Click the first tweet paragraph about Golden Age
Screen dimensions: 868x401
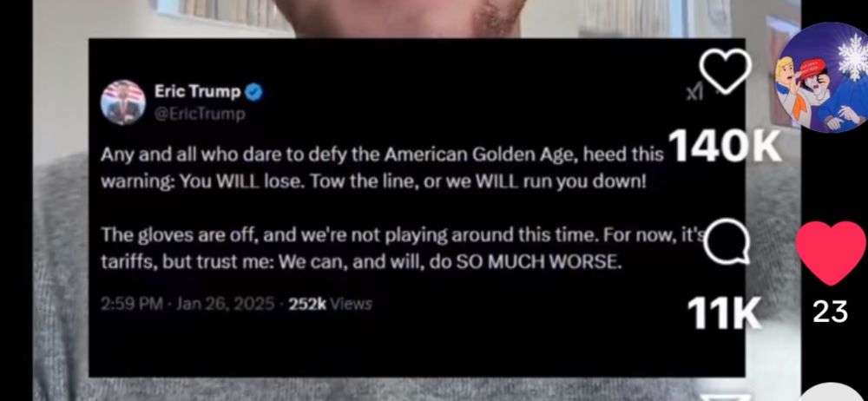click(382, 168)
